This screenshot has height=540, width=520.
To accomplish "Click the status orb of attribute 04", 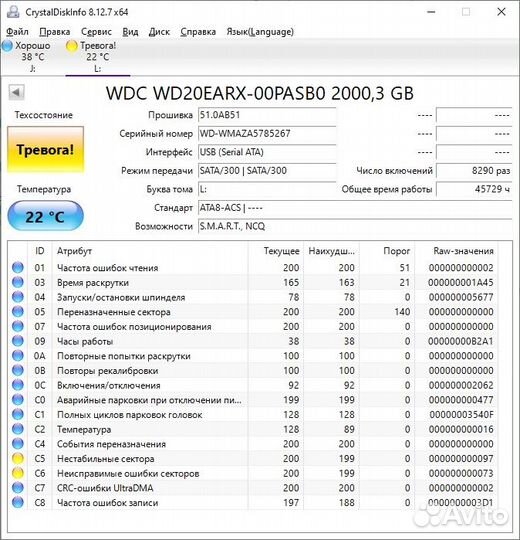I will click(x=18, y=297).
